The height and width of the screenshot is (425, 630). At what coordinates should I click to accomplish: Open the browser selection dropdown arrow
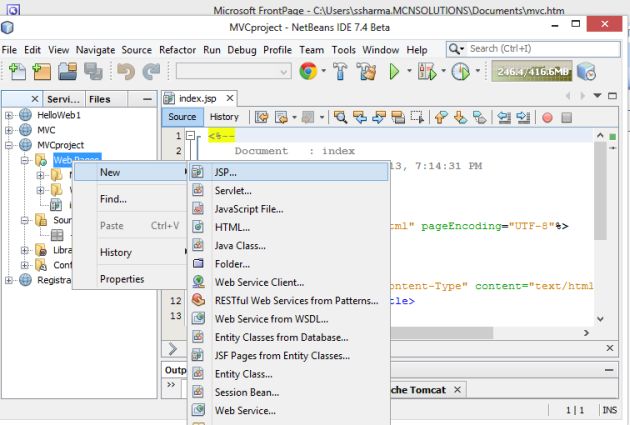click(323, 71)
